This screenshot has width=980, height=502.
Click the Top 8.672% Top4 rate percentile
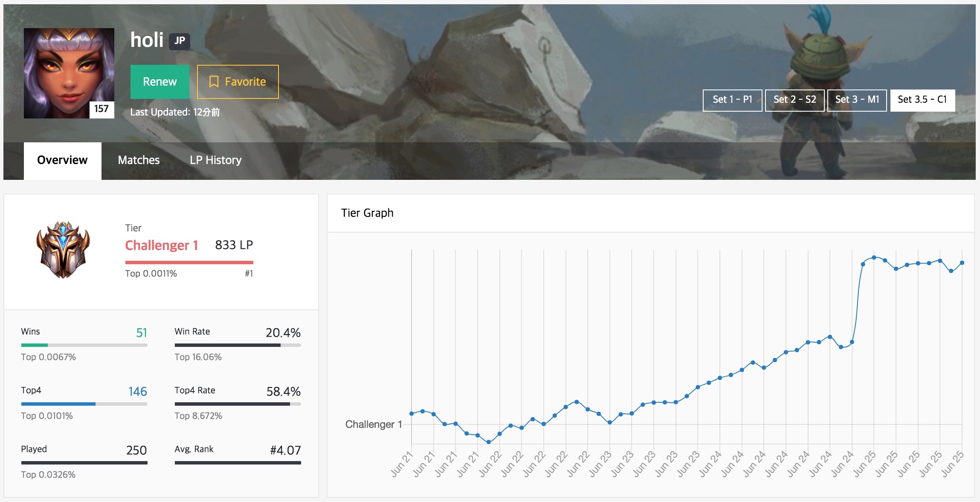(x=198, y=416)
